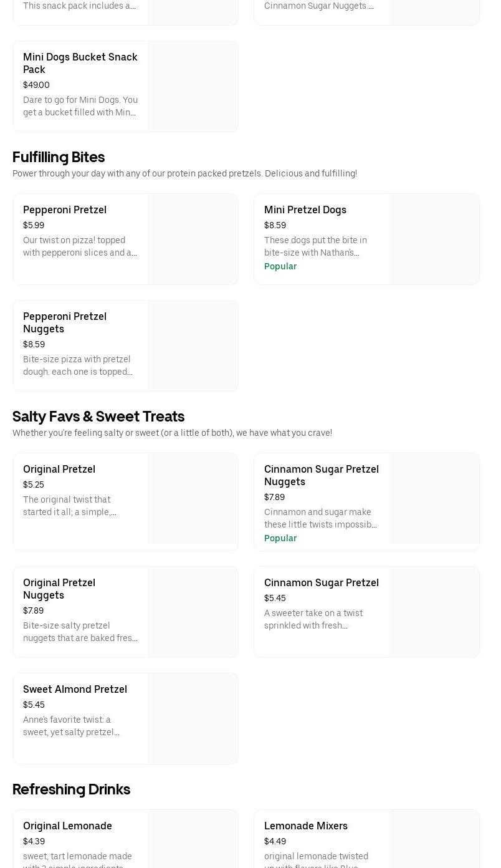Screen dimensions: 501x868
Task: Open the Original Lemonade drink item
Action: tap(67, 826)
